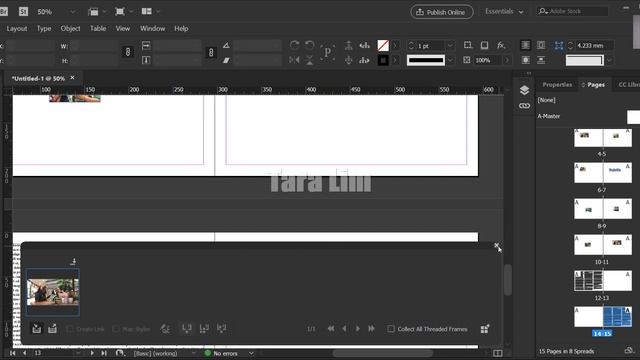Click the black Stroke color swatch
The image size is (640, 360).
[x=383, y=60]
